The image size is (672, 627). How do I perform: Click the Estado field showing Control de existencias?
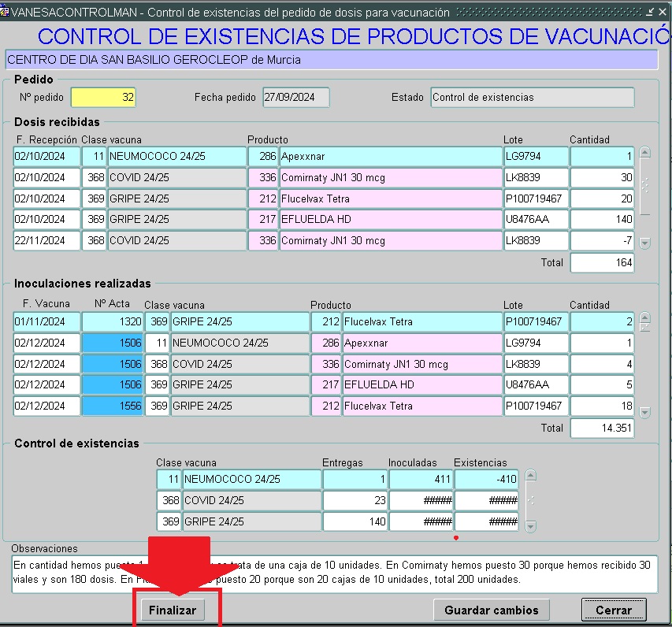point(532,98)
